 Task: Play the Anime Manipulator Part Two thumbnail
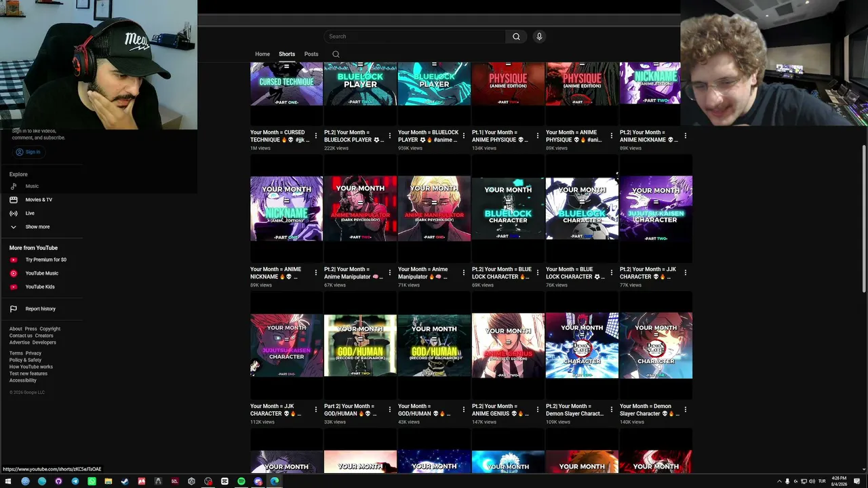click(x=360, y=209)
